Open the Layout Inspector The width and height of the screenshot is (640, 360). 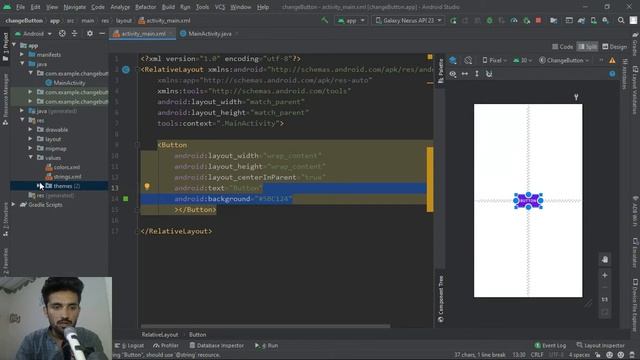(600, 345)
